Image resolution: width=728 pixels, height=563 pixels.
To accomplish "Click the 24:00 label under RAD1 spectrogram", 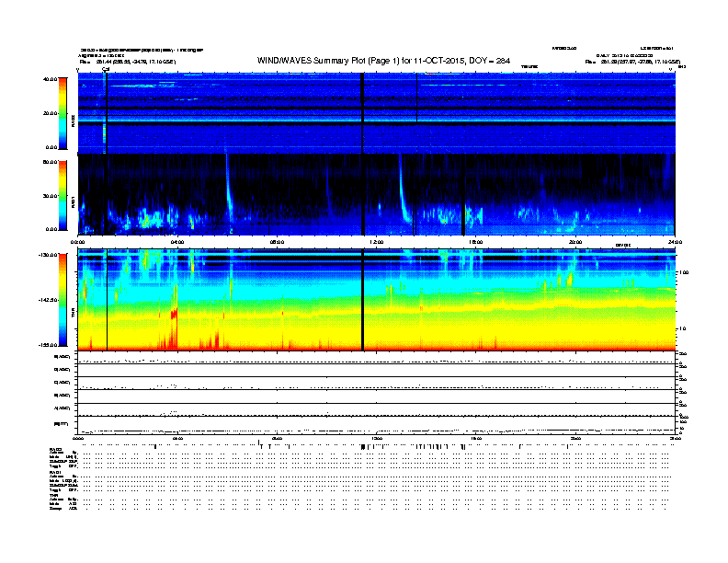I will pos(675,242).
